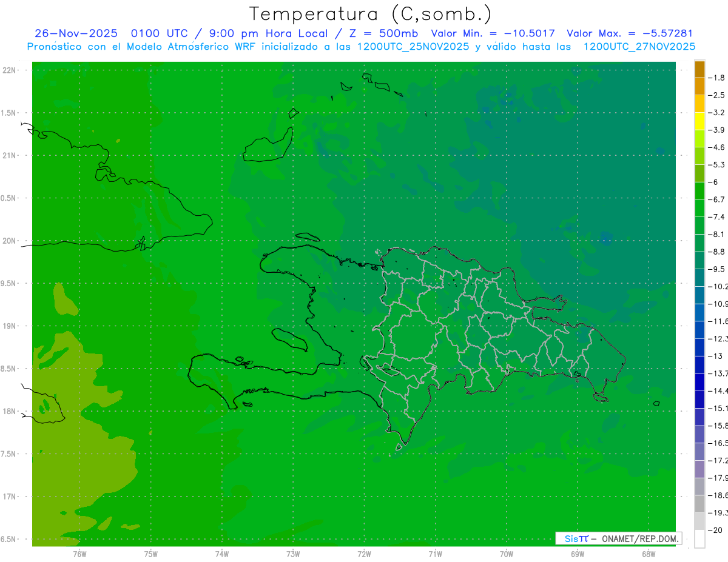The width and height of the screenshot is (728, 562).
Task: Click the '-1.8' legend value
Action: [x=717, y=78]
